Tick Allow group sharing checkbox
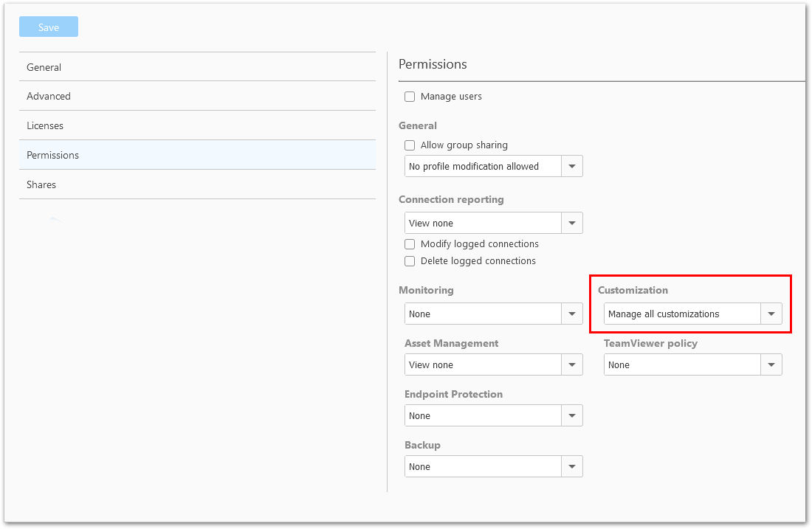The width and height of the screenshot is (812, 529). pyautogui.click(x=410, y=145)
